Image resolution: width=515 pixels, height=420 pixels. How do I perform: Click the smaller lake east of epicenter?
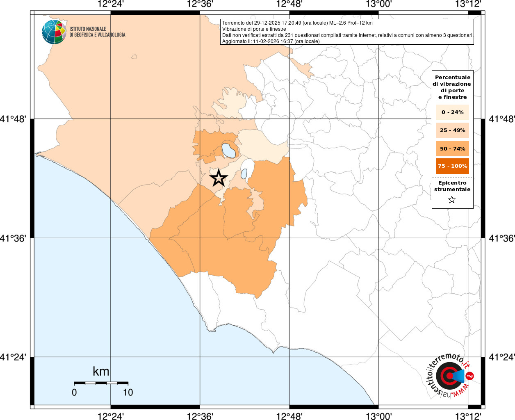click(244, 173)
